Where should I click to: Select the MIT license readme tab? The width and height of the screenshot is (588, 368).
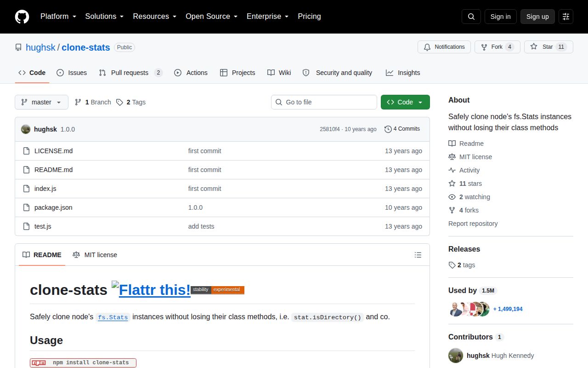click(95, 255)
